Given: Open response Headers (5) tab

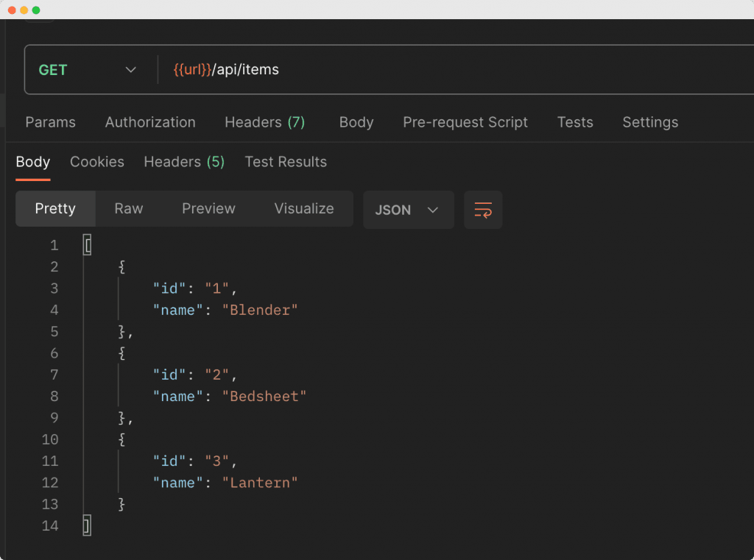Looking at the screenshot, I should 184,162.
